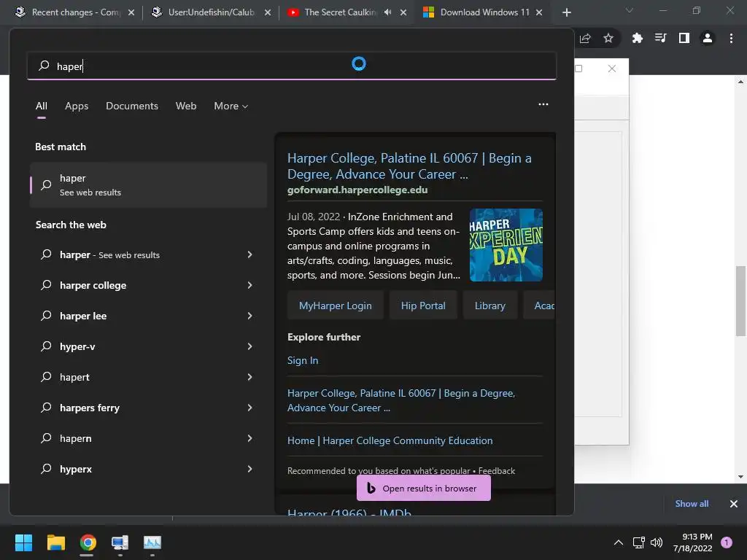The image size is (747, 560).
Task: Open network status in the system tray
Action: point(638,542)
